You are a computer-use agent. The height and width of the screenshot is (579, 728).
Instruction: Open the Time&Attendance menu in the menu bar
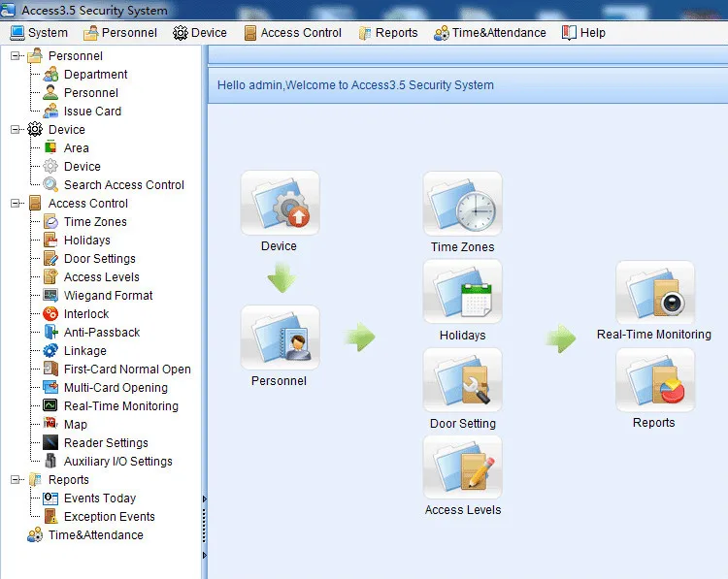point(490,33)
